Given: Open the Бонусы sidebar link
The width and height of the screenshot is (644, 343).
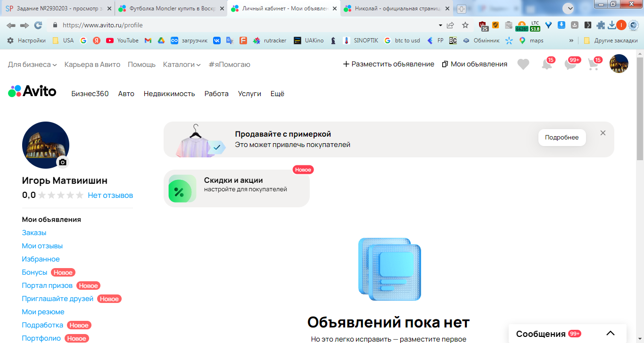Looking at the screenshot, I should pyautogui.click(x=34, y=272).
